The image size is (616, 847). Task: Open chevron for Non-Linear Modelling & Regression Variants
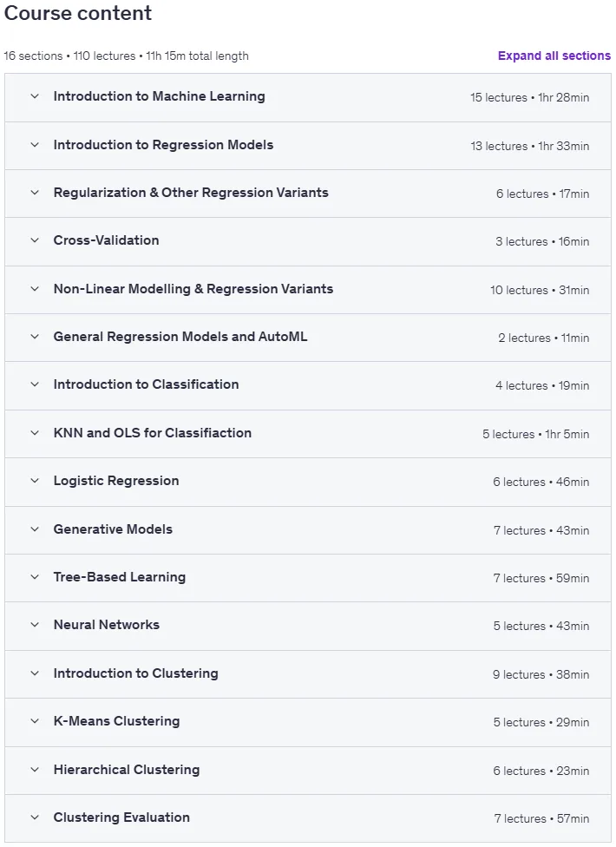(35, 289)
